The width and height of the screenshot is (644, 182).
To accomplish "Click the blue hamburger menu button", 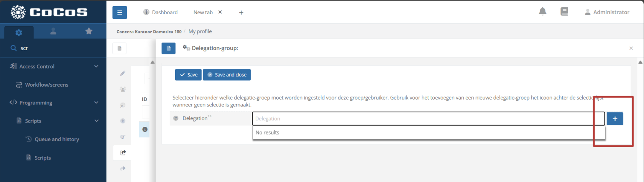I will [x=120, y=12].
